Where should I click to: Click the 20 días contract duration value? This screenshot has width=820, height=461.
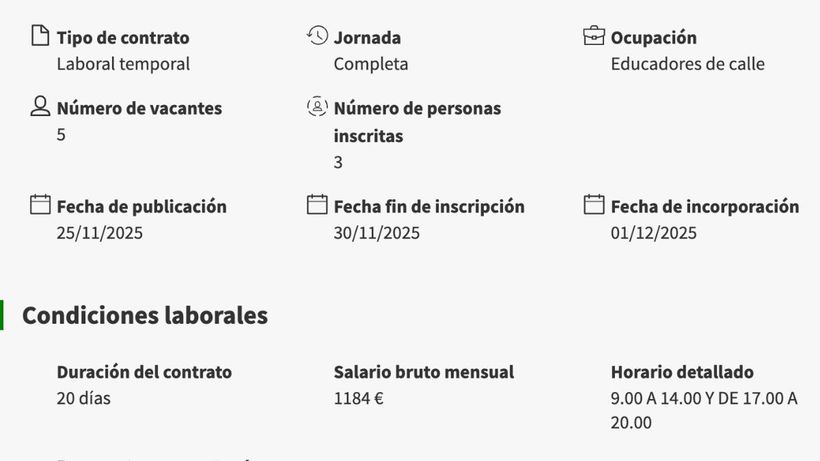(84, 398)
